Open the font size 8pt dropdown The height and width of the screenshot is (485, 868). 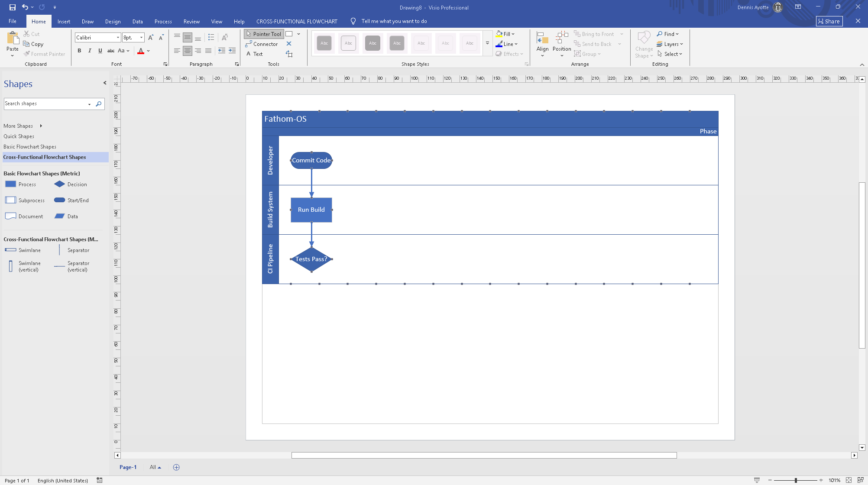point(141,38)
